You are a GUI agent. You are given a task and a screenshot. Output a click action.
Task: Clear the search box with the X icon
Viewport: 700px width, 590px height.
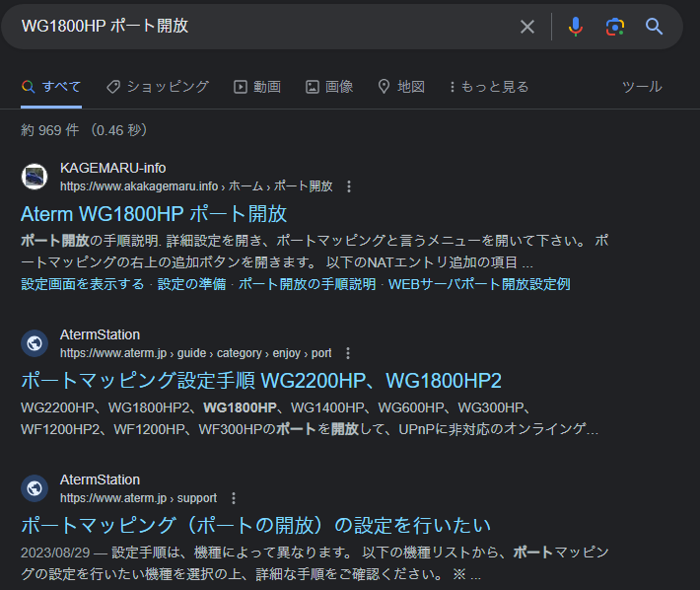point(527,27)
